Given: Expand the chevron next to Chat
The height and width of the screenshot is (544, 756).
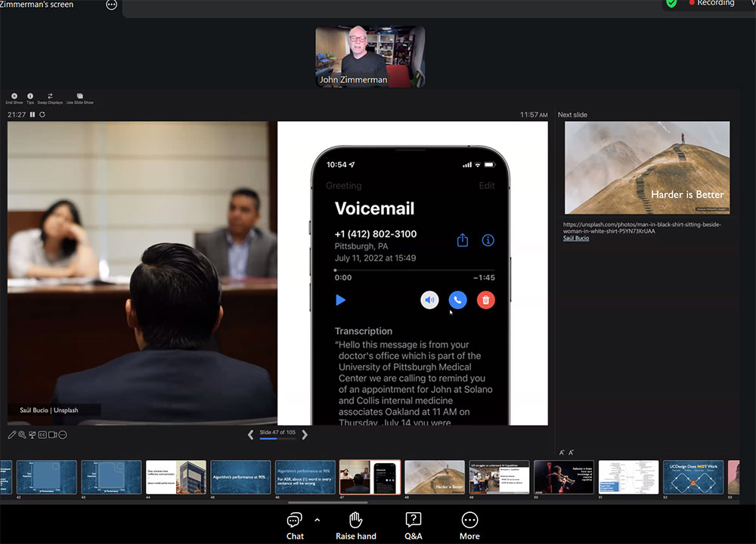Looking at the screenshot, I should 317,520.
